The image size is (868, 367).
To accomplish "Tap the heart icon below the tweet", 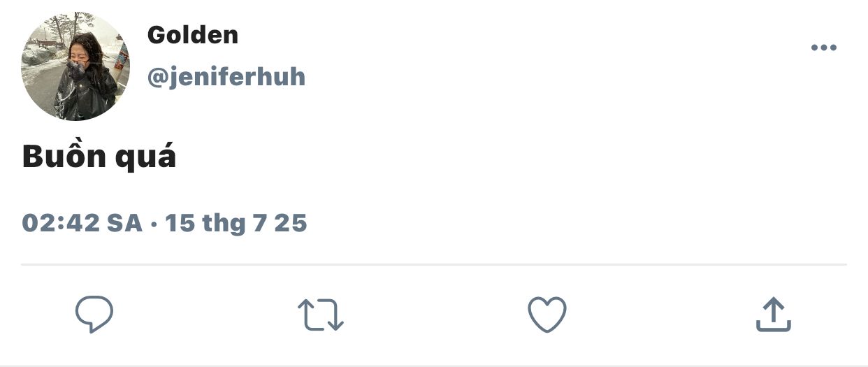I will (x=547, y=314).
